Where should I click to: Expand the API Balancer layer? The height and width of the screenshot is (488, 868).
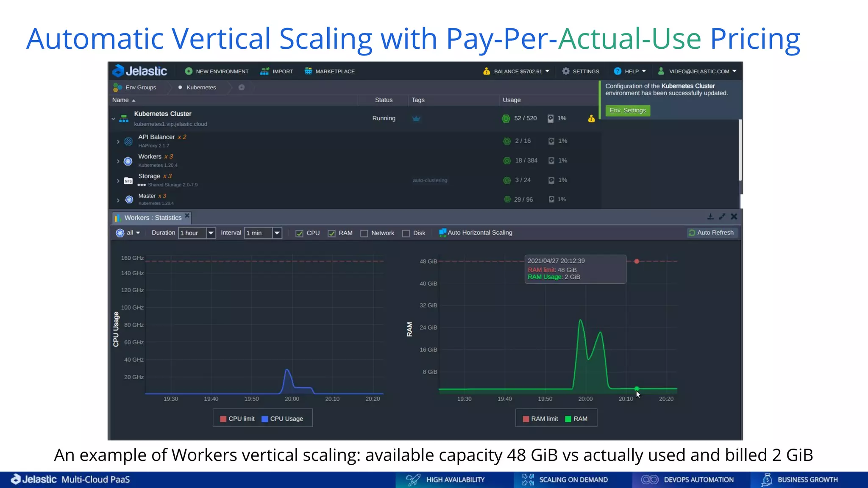[118, 141]
